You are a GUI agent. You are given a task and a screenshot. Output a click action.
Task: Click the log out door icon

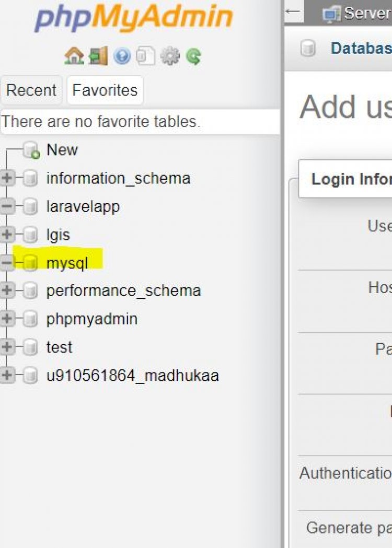98,56
